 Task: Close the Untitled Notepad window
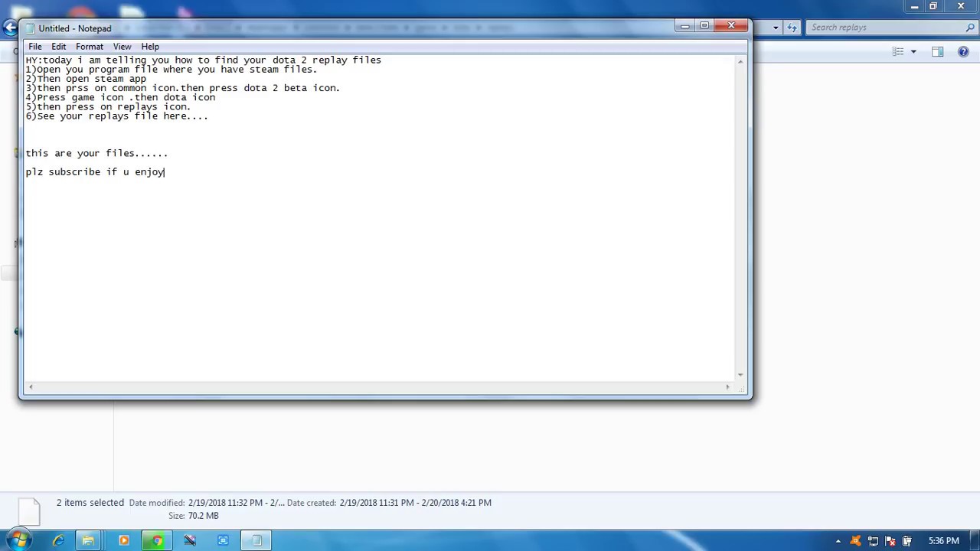(x=731, y=26)
